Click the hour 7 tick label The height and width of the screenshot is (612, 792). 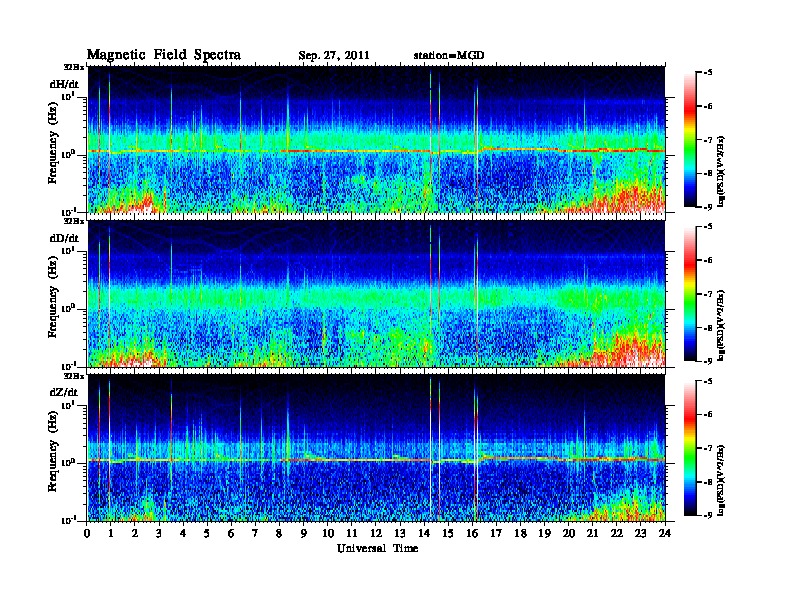pos(256,534)
